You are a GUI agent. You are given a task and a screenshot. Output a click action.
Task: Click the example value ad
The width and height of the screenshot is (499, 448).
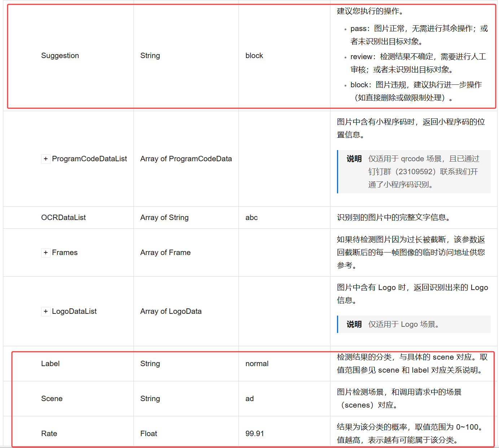[250, 399]
